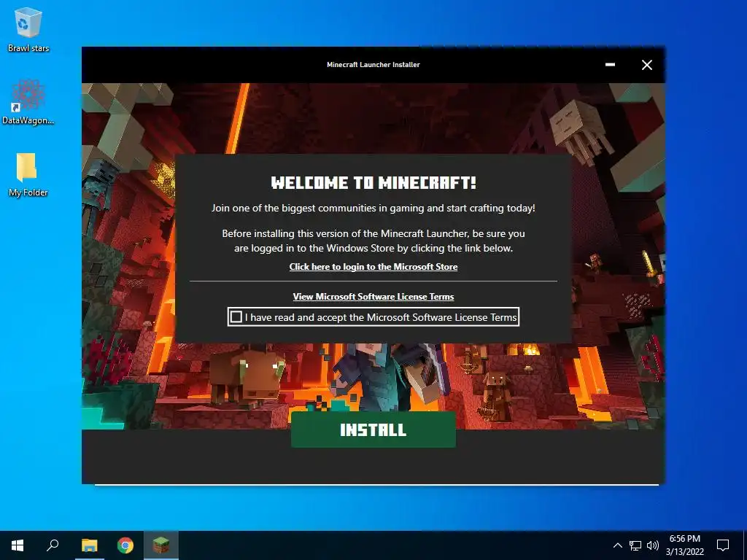The height and width of the screenshot is (560, 747).
Task: Open File Explorer from the taskbar
Action: pyautogui.click(x=89, y=545)
